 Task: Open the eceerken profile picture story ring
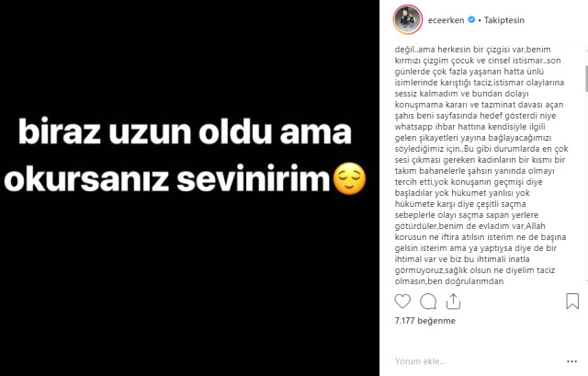pyautogui.click(x=408, y=19)
